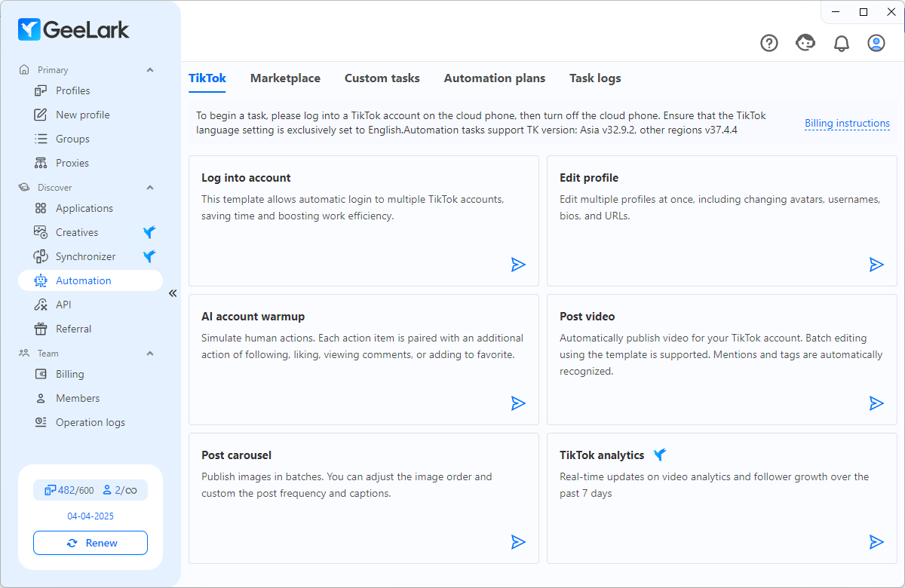Launch the TikTok analytics template arrow
Image resolution: width=905 pixels, height=588 pixels.
pos(876,541)
